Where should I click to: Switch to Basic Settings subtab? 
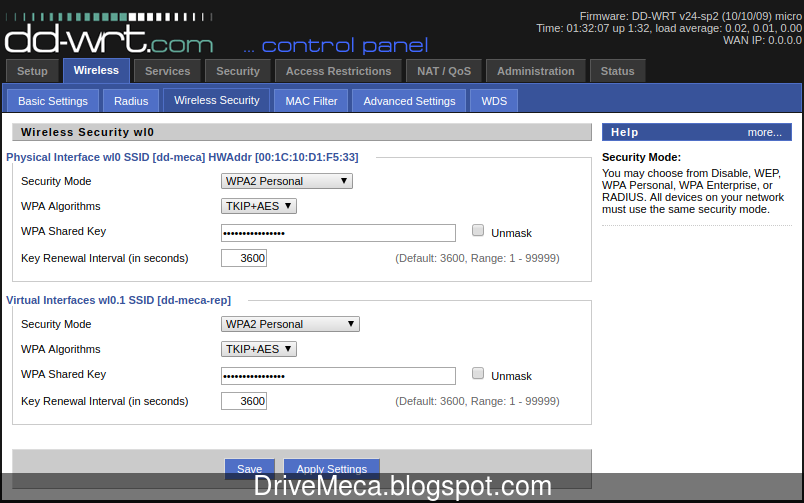[x=53, y=101]
